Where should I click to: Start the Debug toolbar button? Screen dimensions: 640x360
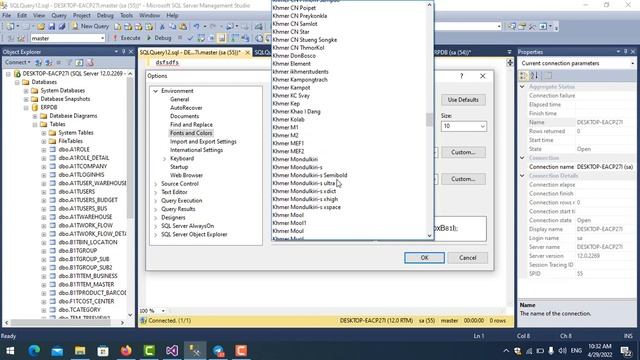[x=159, y=38]
